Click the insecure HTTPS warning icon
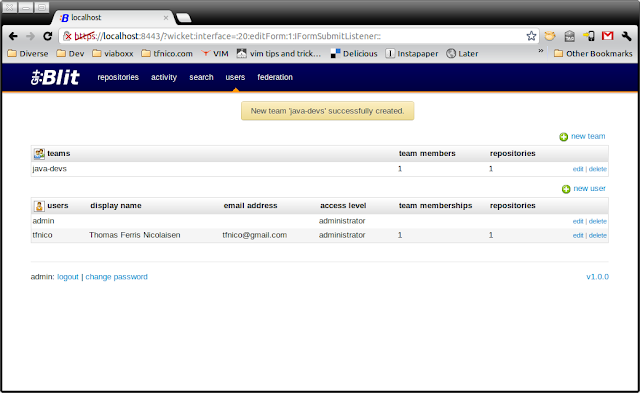 point(68,36)
